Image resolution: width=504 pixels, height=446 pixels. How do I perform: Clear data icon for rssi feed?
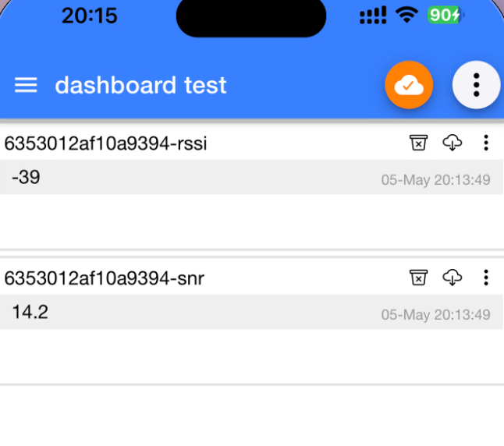[418, 143]
